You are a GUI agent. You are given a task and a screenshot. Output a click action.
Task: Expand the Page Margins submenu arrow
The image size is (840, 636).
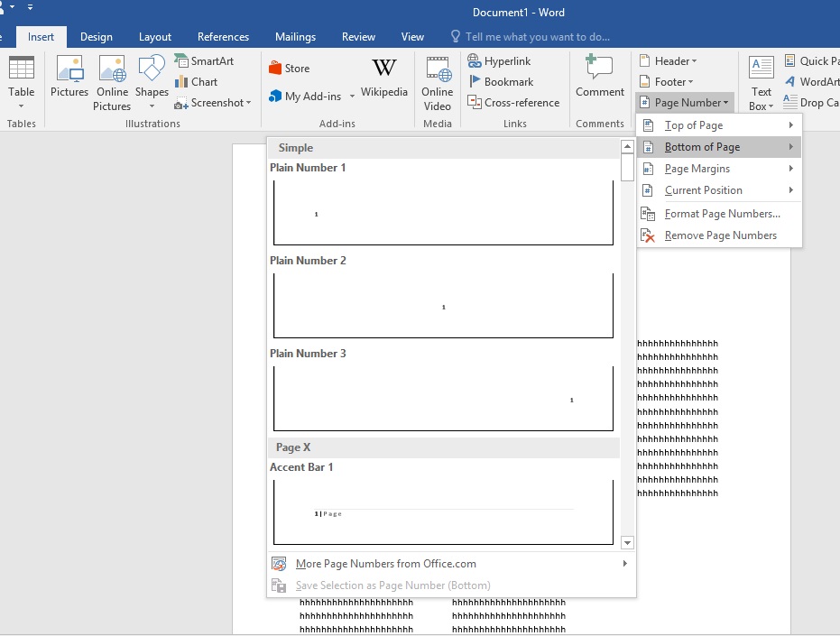[x=790, y=169]
